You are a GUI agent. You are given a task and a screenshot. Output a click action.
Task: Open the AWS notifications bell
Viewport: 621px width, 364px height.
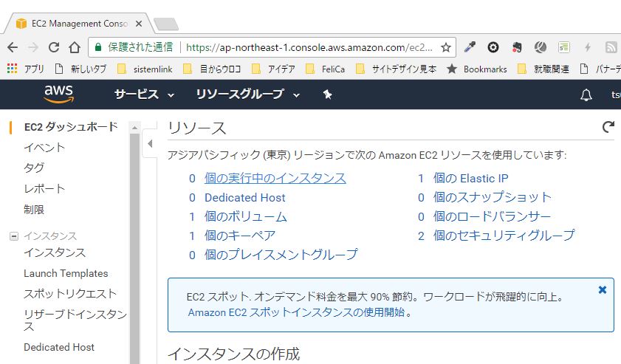[586, 95]
